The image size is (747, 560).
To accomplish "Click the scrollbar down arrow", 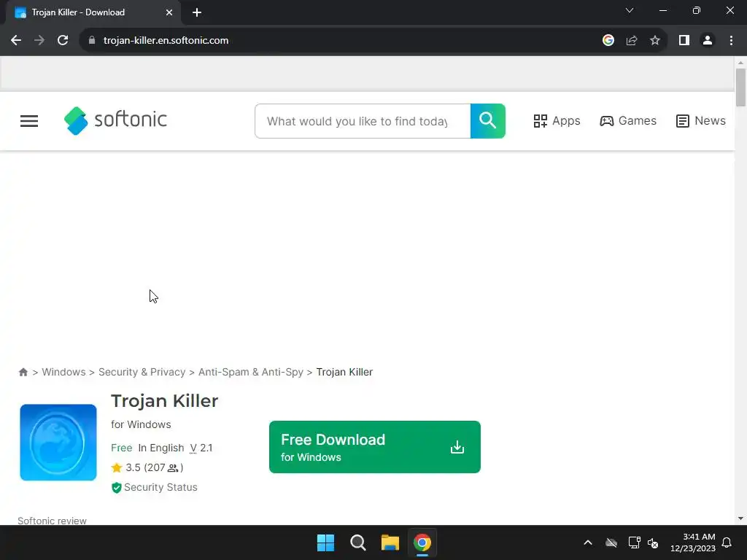I will (740, 518).
